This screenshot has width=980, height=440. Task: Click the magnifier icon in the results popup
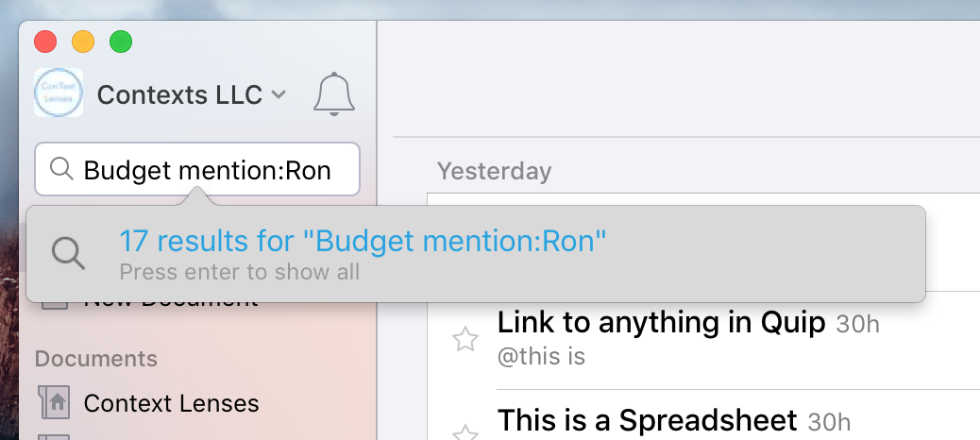pyautogui.click(x=67, y=254)
